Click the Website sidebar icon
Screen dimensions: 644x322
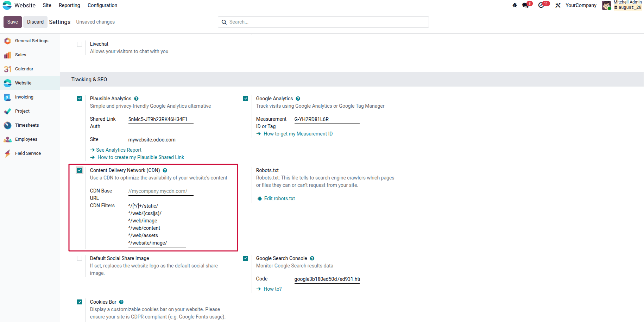(x=7, y=83)
